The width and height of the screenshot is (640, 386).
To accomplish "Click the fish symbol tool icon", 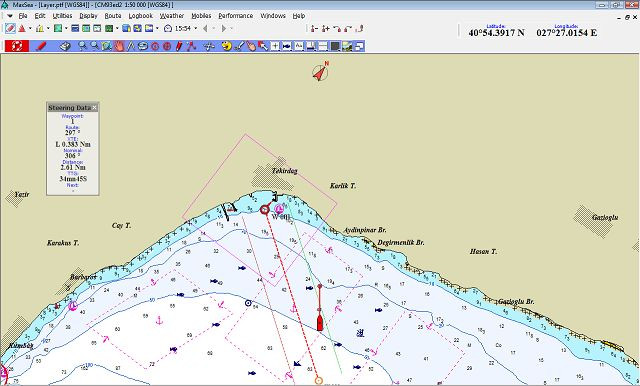I will [x=287, y=46].
